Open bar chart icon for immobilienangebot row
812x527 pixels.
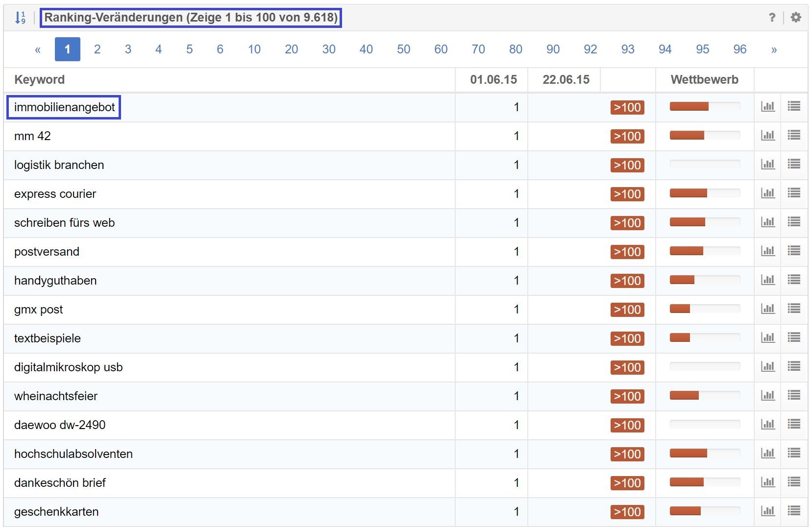(x=767, y=106)
